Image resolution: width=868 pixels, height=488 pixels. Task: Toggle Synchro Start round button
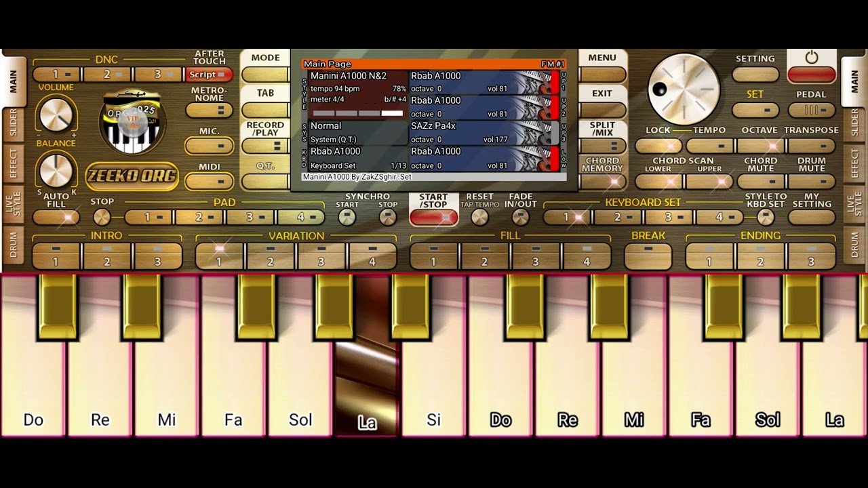pyautogui.click(x=347, y=217)
